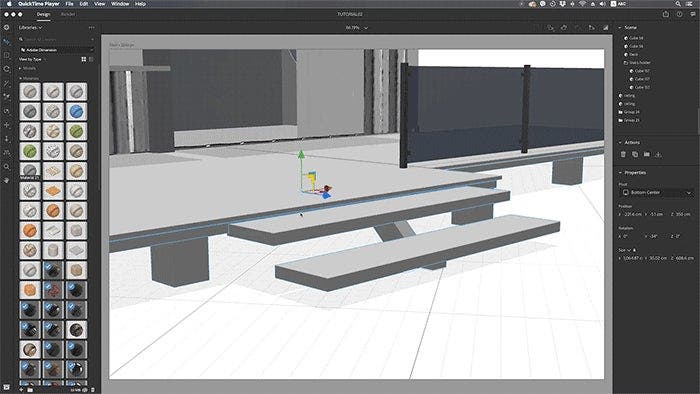Click the first canvas toolbar icon above viewport

(x=550, y=28)
